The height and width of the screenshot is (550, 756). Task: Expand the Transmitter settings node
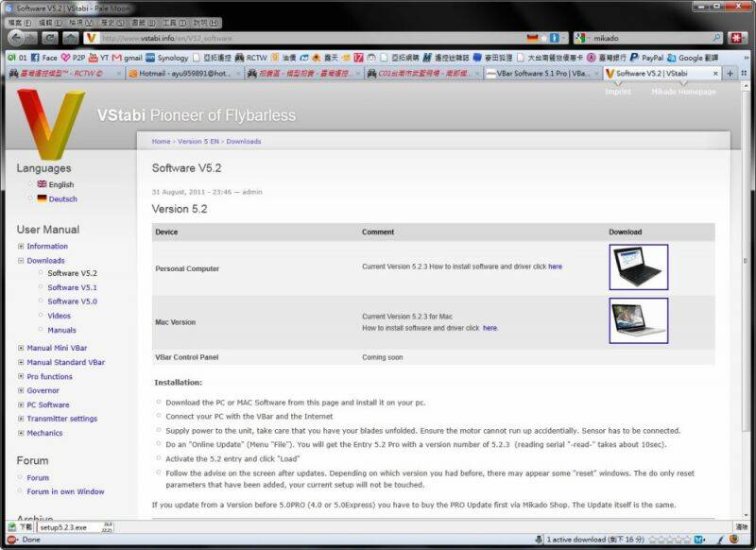(x=21, y=419)
